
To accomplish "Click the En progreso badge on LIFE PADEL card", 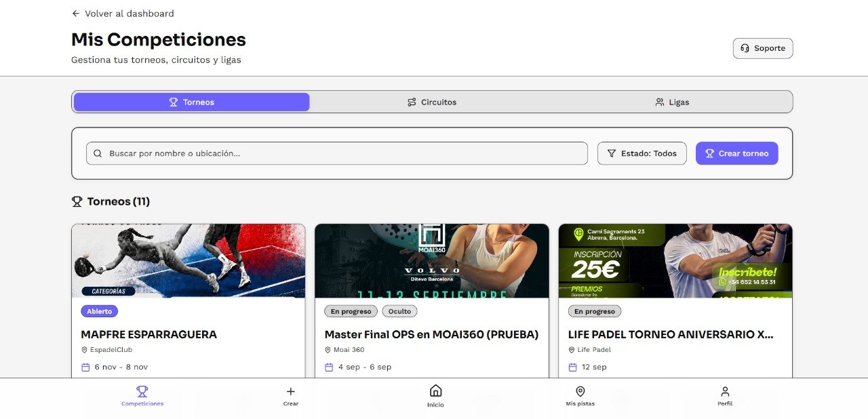I will 595,311.
